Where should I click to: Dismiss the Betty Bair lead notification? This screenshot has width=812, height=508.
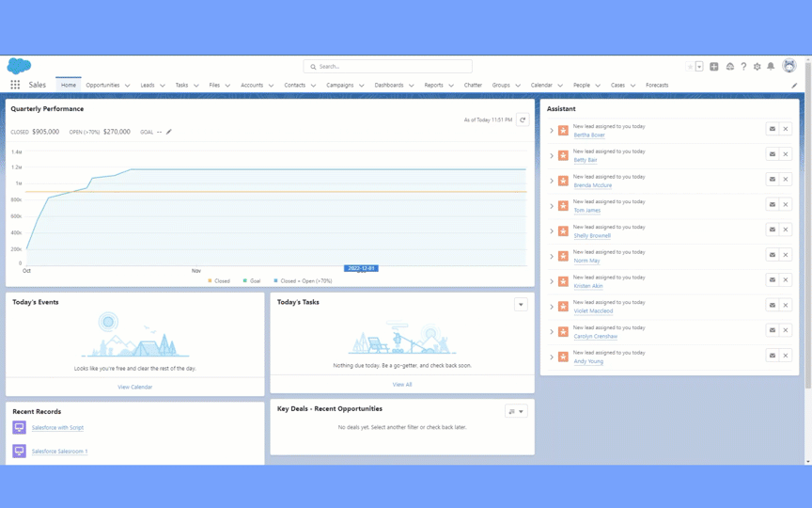tap(786, 154)
